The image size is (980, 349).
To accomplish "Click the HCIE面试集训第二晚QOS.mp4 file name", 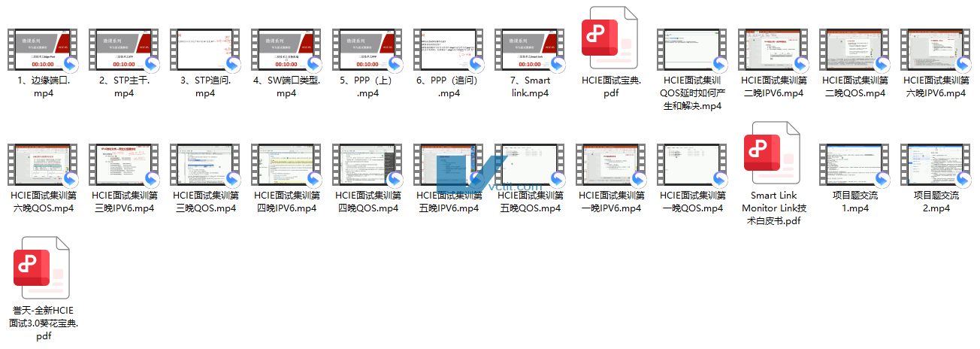I will pyautogui.click(x=854, y=87).
